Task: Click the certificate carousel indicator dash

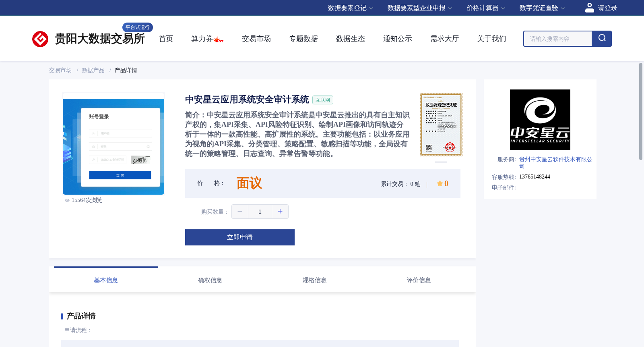Action: point(441,162)
